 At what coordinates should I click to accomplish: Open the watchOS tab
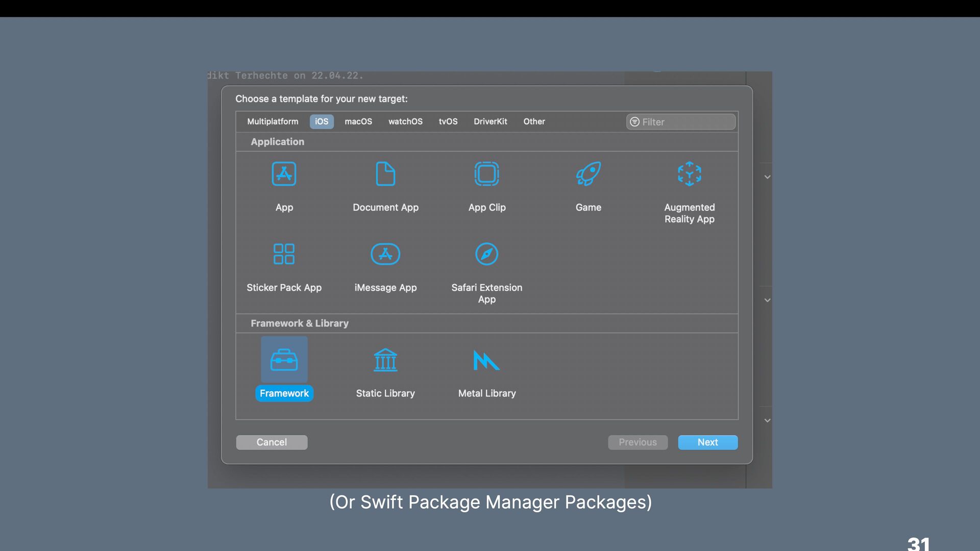pyautogui.click(x=405, y=121)
